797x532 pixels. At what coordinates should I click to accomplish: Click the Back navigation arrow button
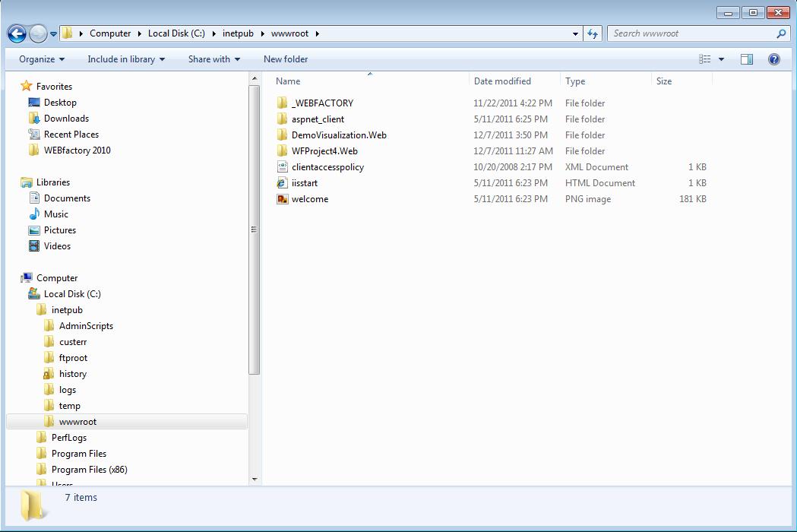click(17, 33)
